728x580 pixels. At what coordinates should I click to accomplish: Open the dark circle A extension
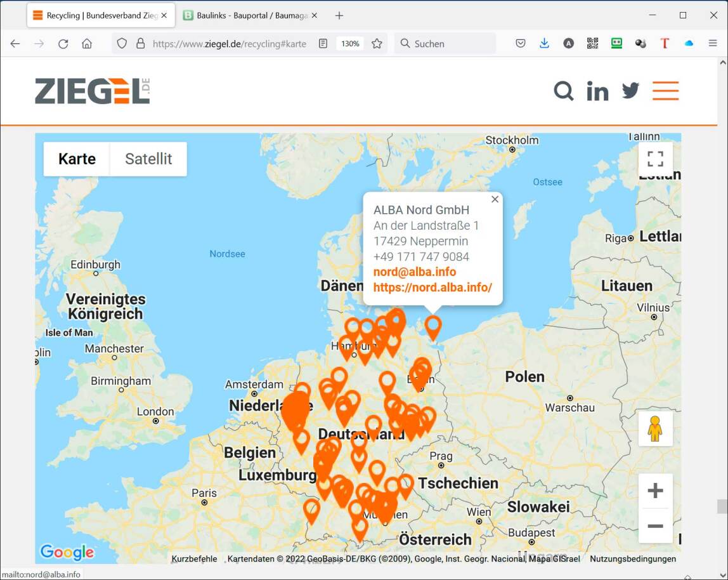568,44
